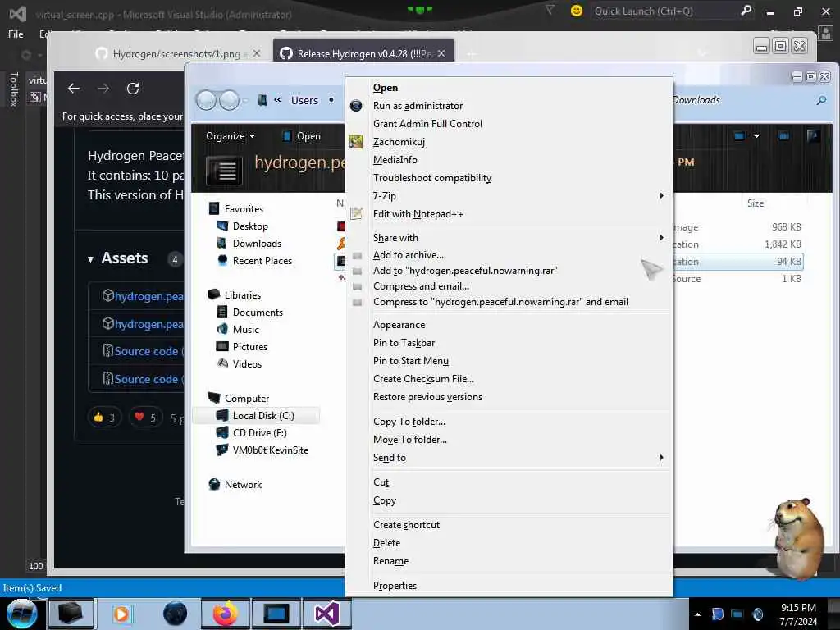
Task: Select CD Drive (E:)
Action: coord(259,433)
